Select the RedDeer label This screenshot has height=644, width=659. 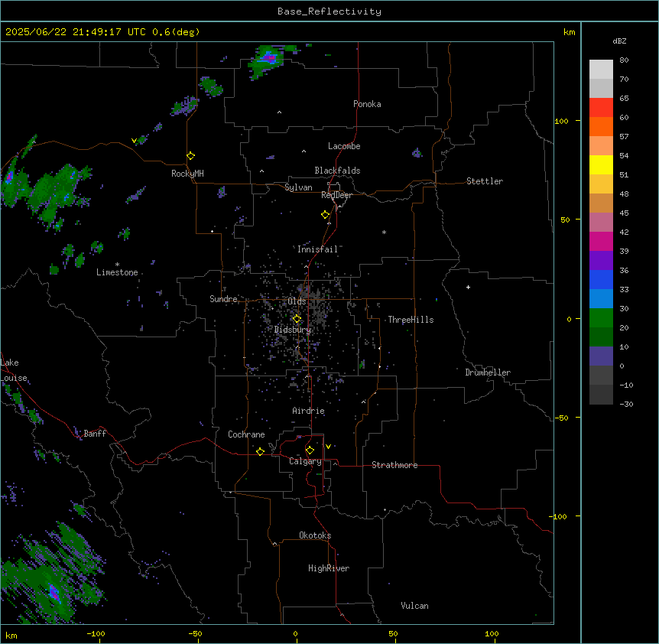pyautogui.click(x=336, y=195)
